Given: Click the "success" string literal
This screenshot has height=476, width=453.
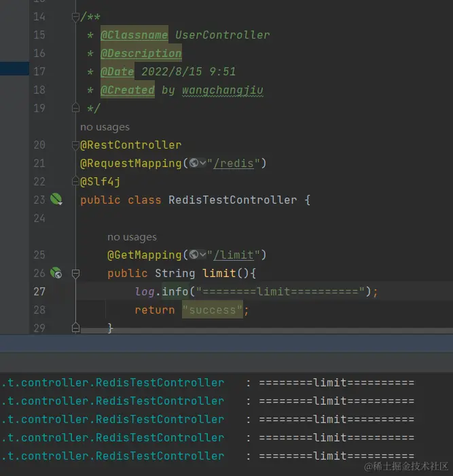Looking at the screenshot, I should tap(213, 310).
